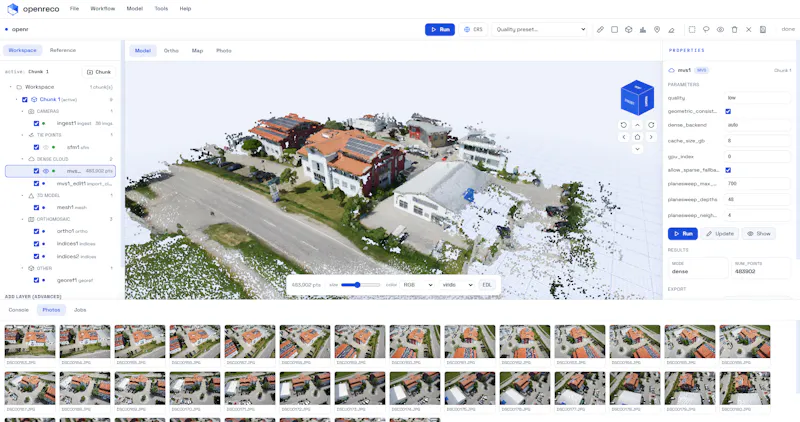Click the Chunk add button
The height and width of the screenshot is (422, 800).
(x=99, y=72)
